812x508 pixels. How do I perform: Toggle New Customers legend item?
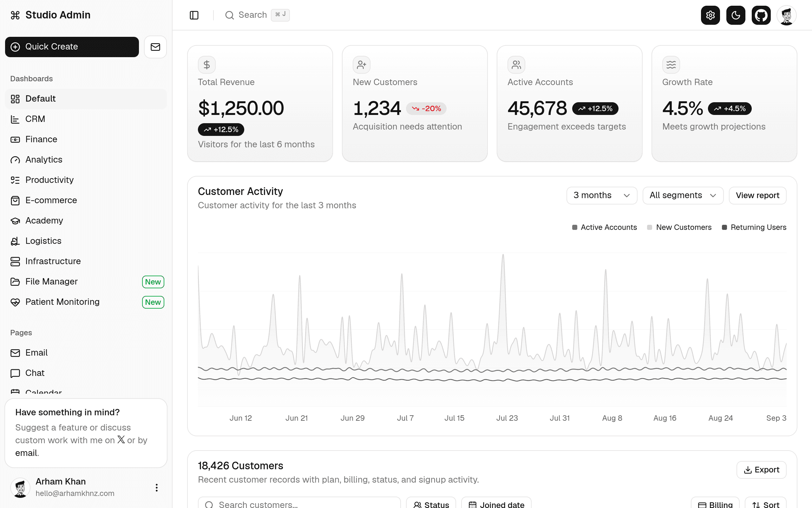679,227
